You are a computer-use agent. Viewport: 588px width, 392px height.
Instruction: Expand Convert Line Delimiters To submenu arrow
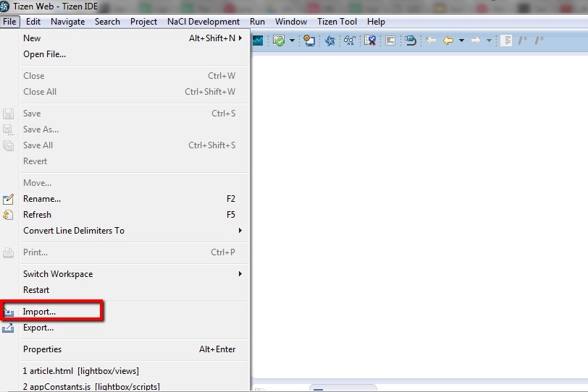coord(240,230)
